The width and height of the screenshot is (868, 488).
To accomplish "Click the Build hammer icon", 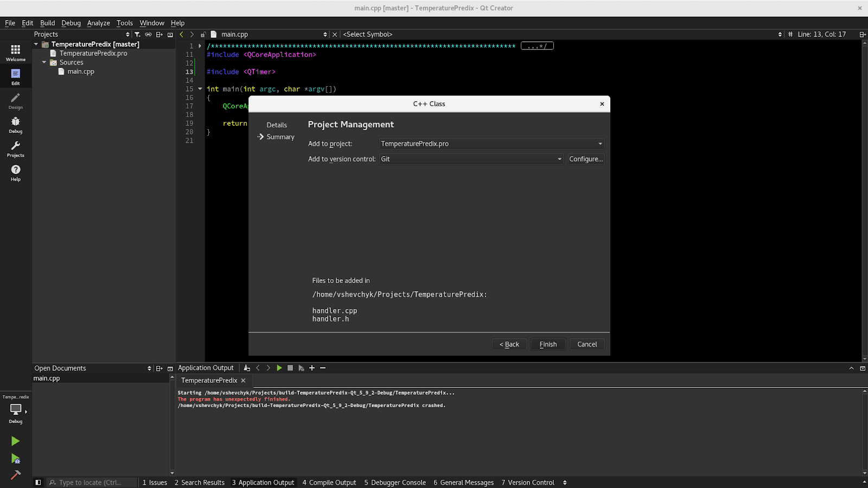I will 15,475.
